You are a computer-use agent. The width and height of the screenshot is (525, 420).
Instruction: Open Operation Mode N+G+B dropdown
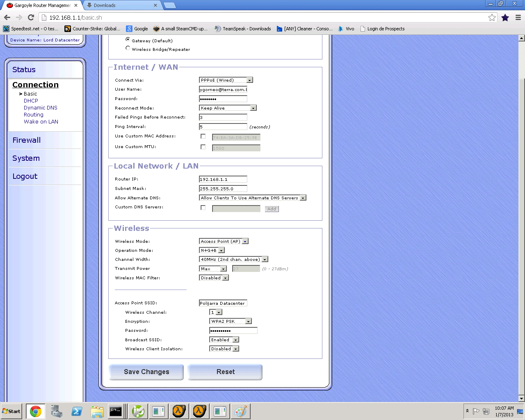pyautogui.click(x=212, y=250)
